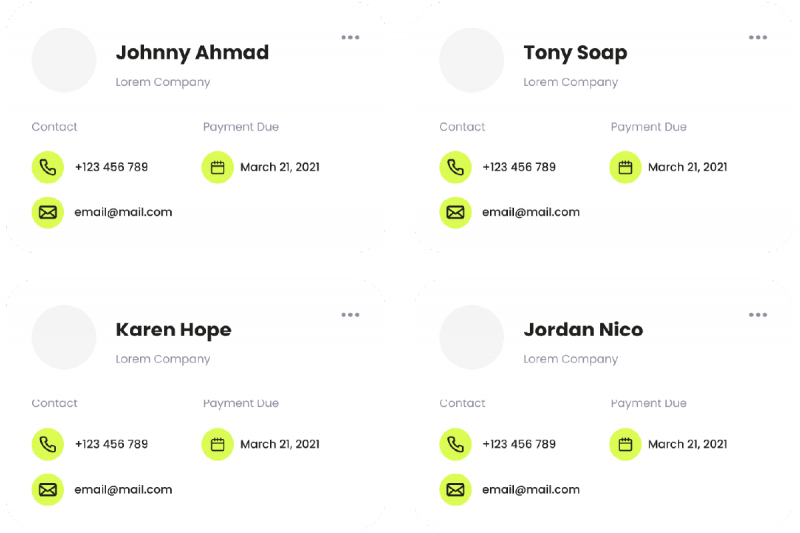Select Jordan Nico's avatar placeholder
Screen dimensions: 800x533
tap(472, 337)
